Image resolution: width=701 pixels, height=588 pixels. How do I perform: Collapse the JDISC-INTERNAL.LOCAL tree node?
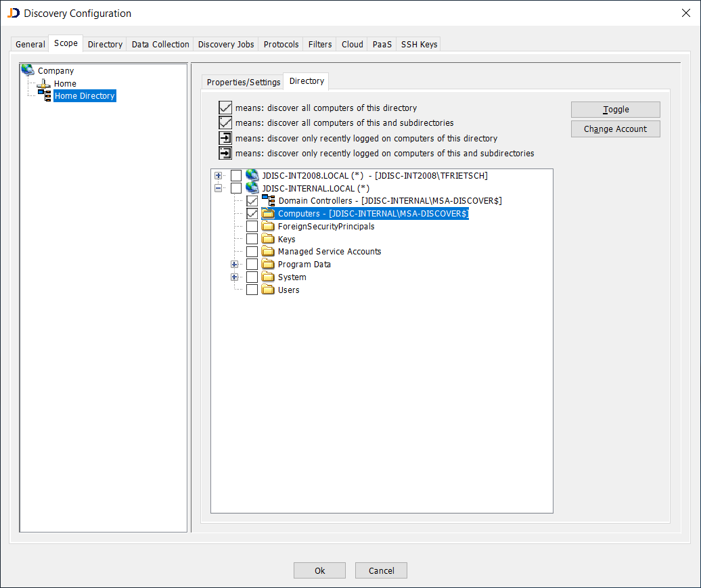pos(218,187)
